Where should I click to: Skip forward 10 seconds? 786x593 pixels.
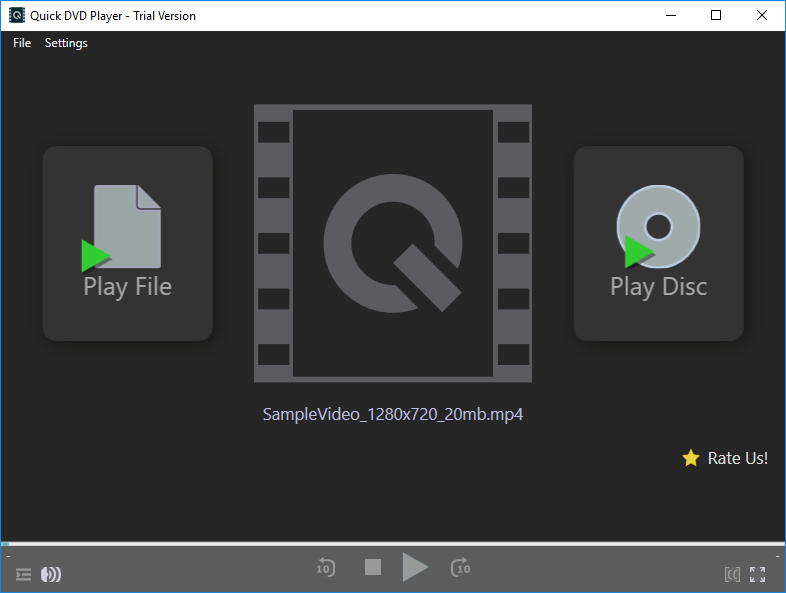tap(460, 567)
